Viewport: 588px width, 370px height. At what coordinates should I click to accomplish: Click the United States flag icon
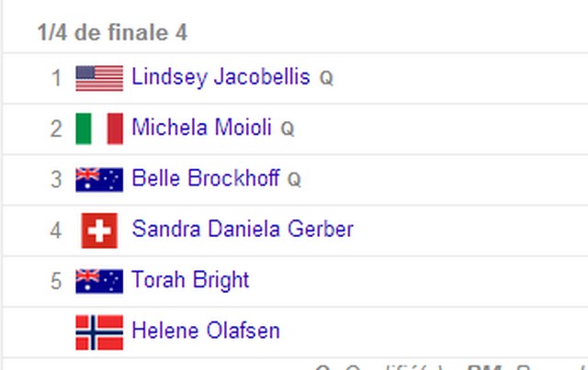99,78
